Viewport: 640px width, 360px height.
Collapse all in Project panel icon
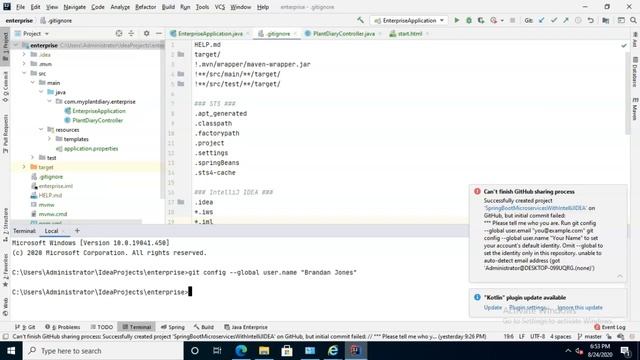(131, 33)
